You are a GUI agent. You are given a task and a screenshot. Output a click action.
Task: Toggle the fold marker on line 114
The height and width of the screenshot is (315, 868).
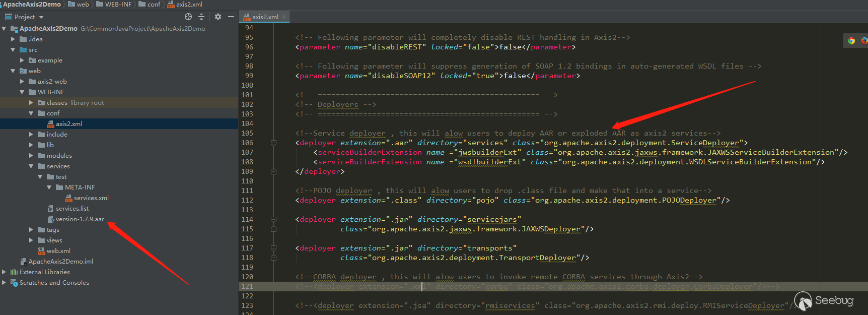[273, 219]
